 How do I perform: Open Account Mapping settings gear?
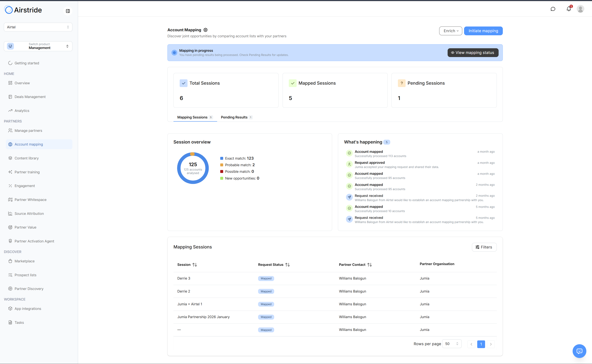click(x=205, y=30)
